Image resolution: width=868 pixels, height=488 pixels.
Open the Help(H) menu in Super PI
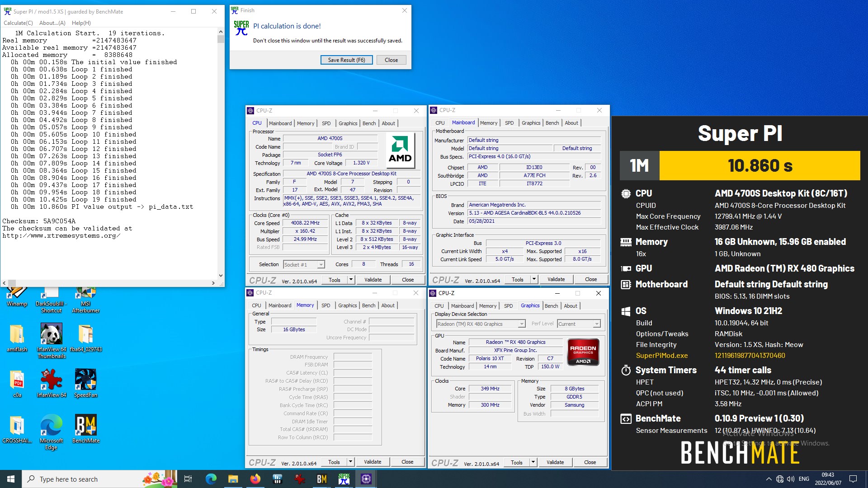coord(81,23)
